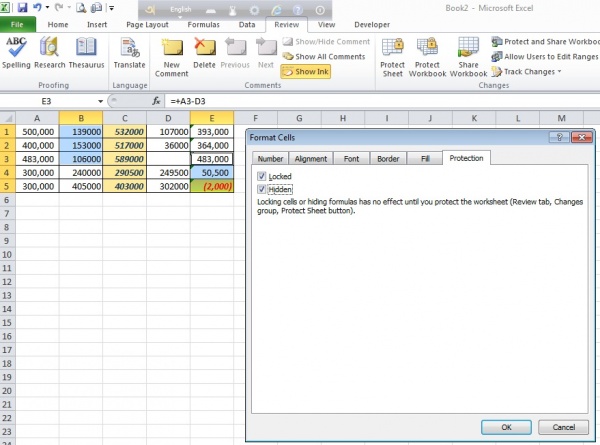Switch to Border tab in Format Cells
This screenshot has height=445, width=600.
pyautogui.click(x=388, y=159)
